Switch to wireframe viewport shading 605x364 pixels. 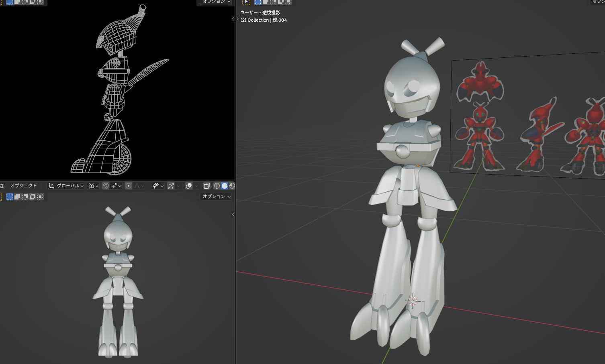(217, 186)
